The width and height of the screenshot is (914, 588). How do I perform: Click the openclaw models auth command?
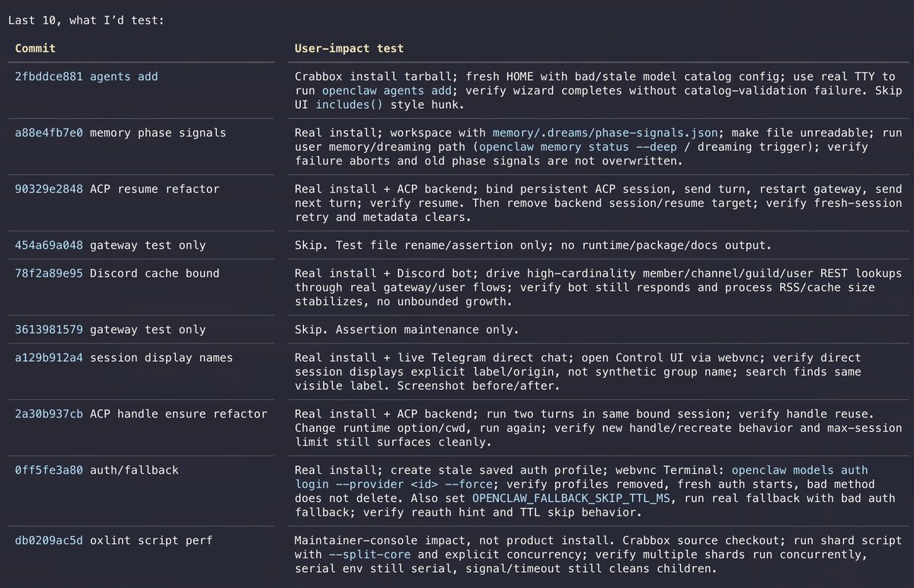(799, 470)
